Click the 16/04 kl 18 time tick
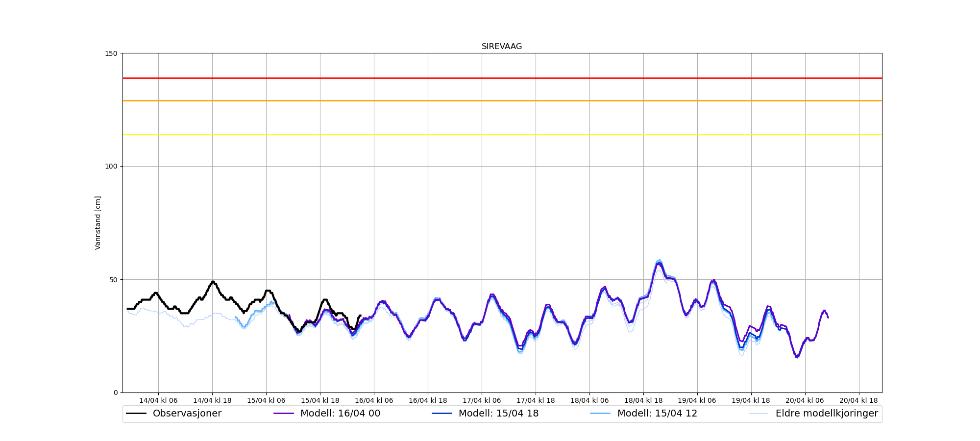 coord(428,400)
